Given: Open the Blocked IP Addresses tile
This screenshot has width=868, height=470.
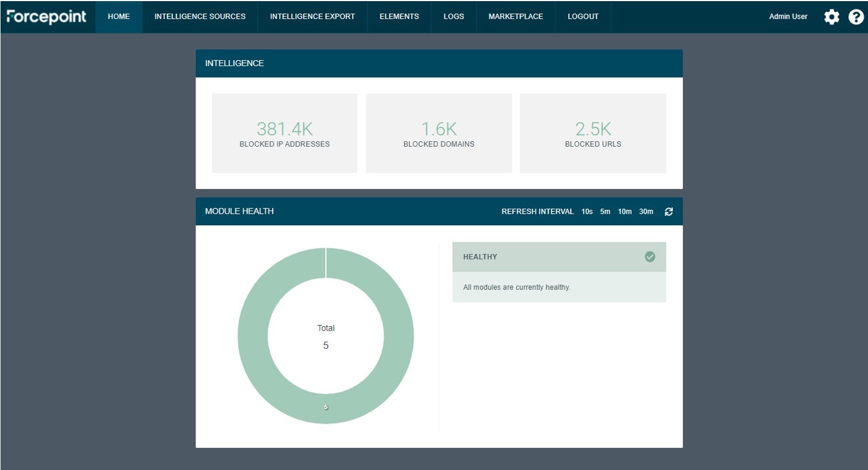Looking at the screenshot, I should tap(284, 133).
